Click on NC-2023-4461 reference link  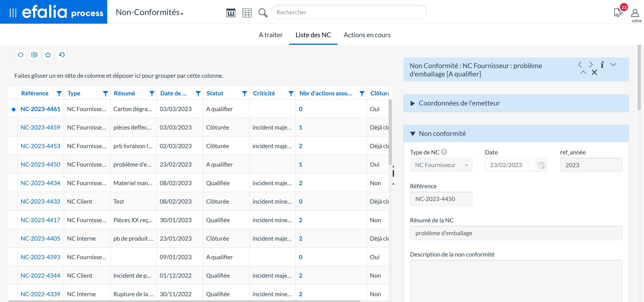[40, 109]
